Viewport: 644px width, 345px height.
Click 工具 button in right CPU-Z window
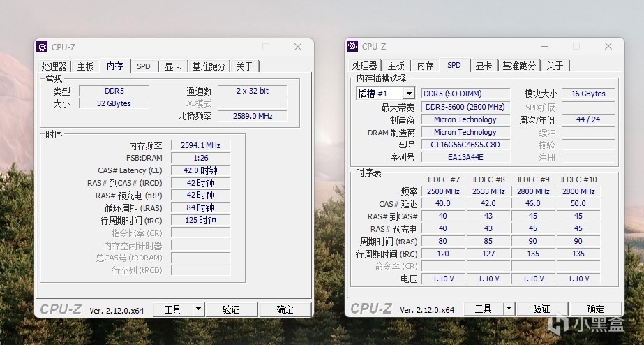click(484, 309)
